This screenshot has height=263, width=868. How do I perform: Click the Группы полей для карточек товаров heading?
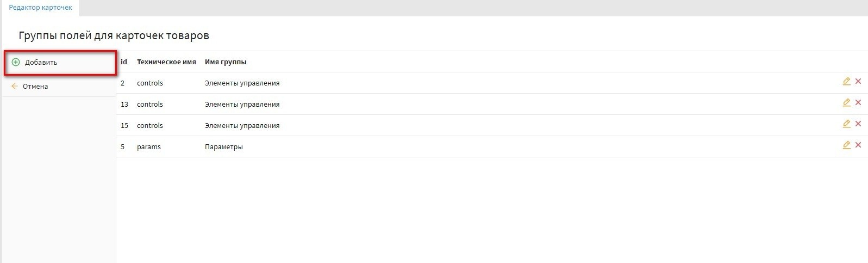coord(114,36)
